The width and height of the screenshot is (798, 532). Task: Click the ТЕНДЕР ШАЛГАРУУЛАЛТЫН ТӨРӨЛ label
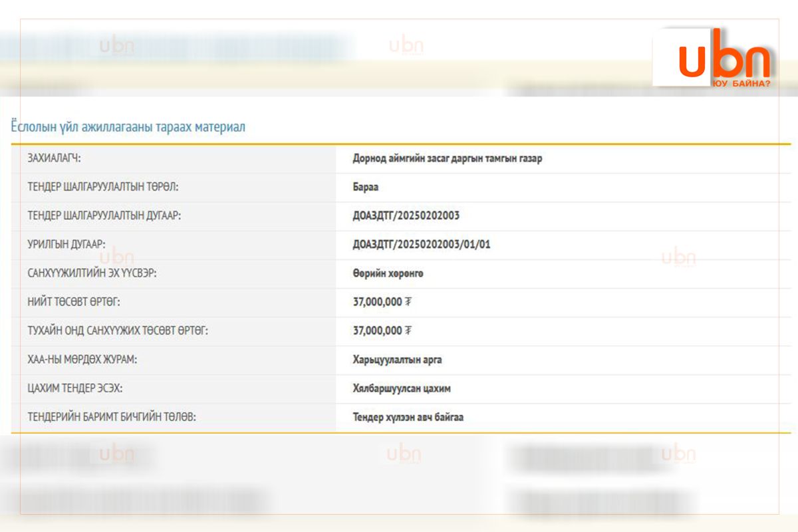pos(103,188)
